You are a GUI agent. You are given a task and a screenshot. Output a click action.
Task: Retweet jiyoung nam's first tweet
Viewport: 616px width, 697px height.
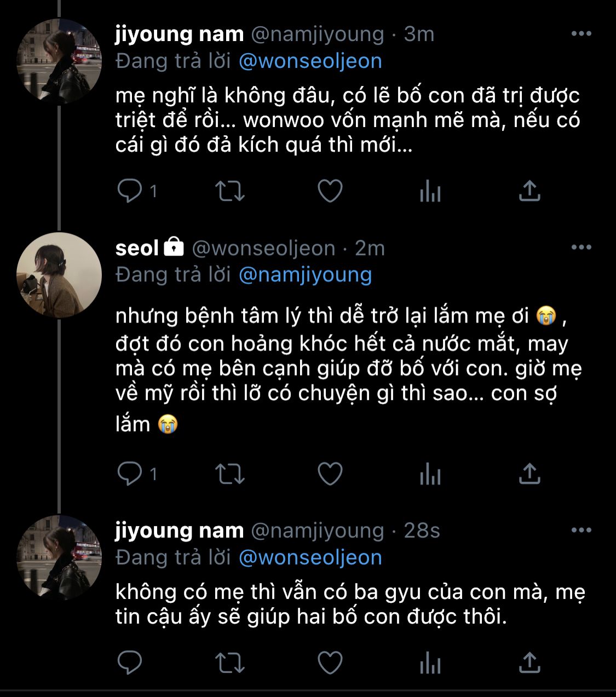[x=229, y=191]
